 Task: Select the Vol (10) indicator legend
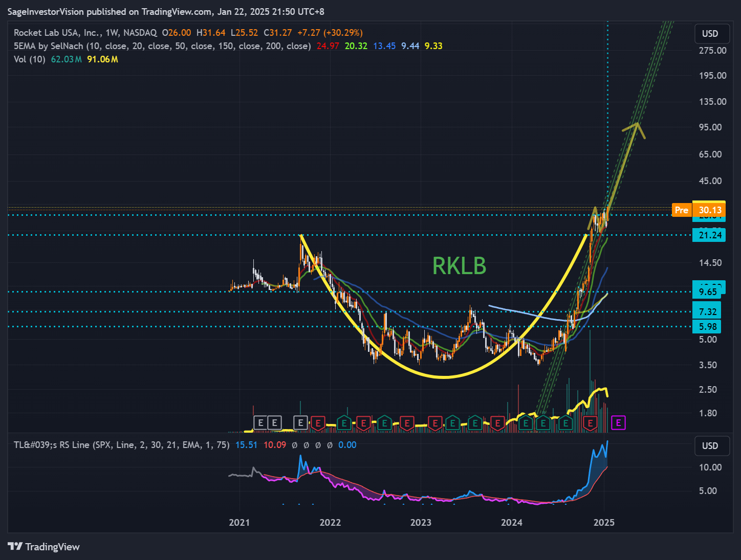30,59
